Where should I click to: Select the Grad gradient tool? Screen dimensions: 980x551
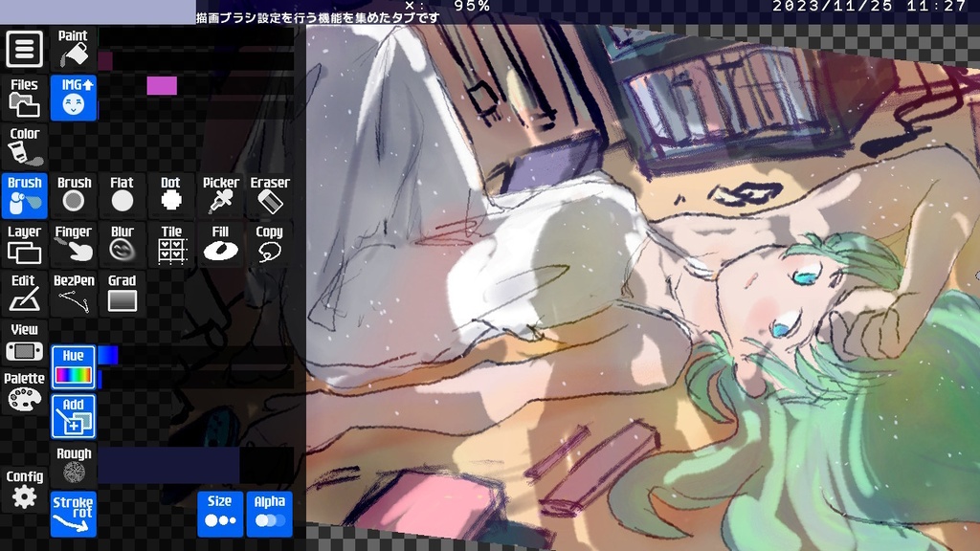pos(122,294)
